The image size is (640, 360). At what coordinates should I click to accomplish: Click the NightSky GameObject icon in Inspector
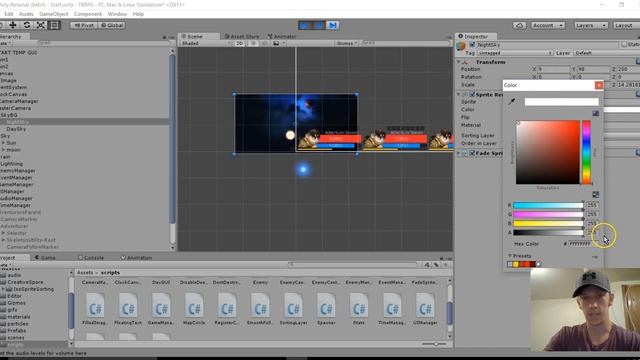point(461,46)
